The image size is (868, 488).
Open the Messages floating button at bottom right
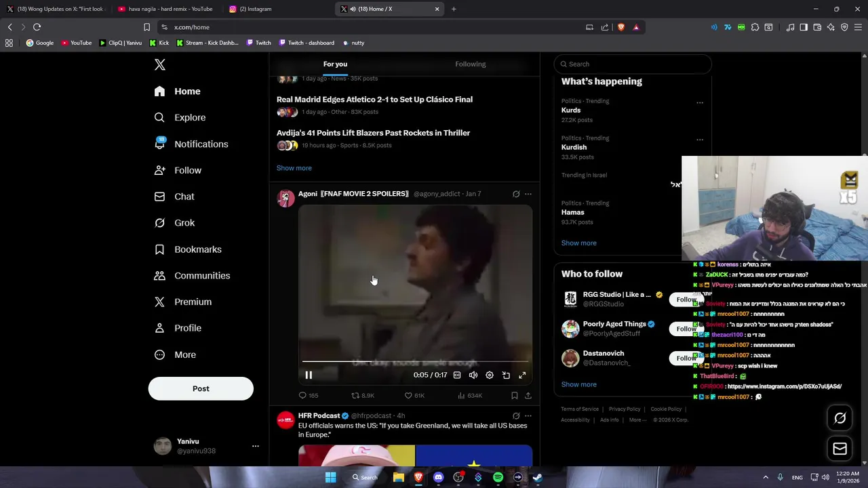click(x=840, y=449)
